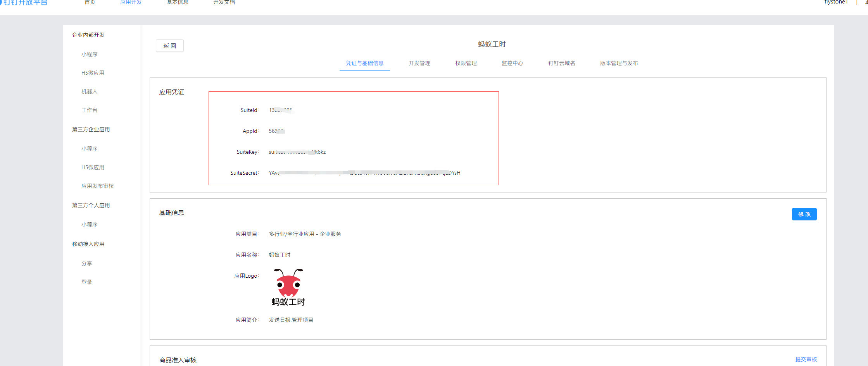Click the blue 修改 button
Image resolution: width=868 pixels, height=366 pixels.
point(804,214)
